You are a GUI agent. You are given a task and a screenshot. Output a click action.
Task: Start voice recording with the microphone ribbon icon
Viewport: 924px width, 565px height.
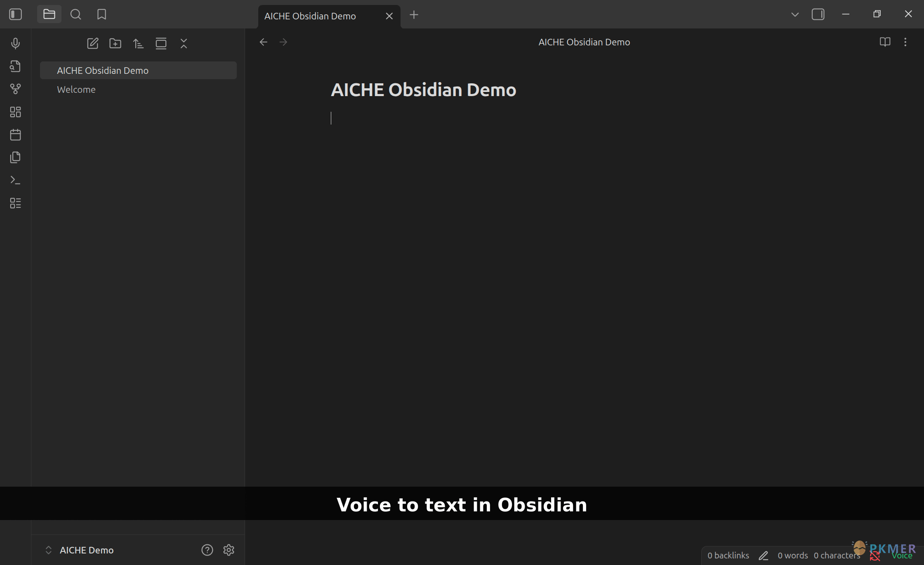[x=15, y=43]
